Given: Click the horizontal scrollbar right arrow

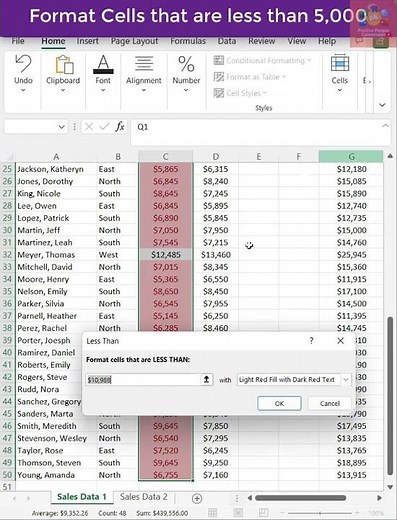Looking at the screenshot, I should tap(379, 498).
